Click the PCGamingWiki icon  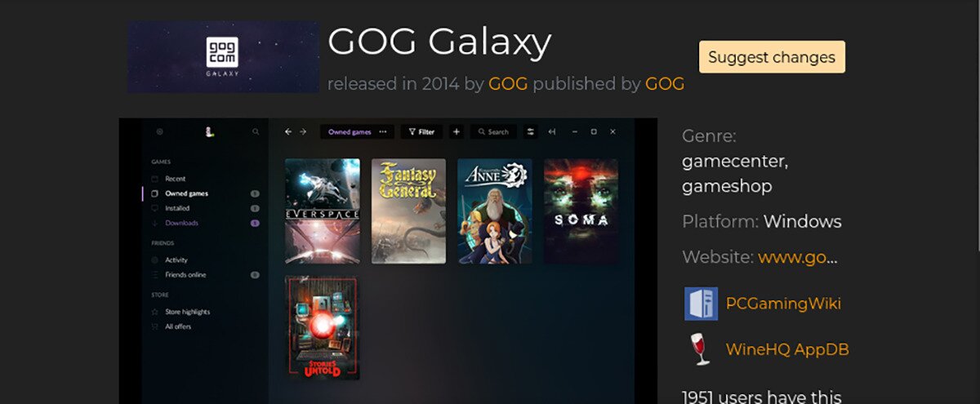701,304
